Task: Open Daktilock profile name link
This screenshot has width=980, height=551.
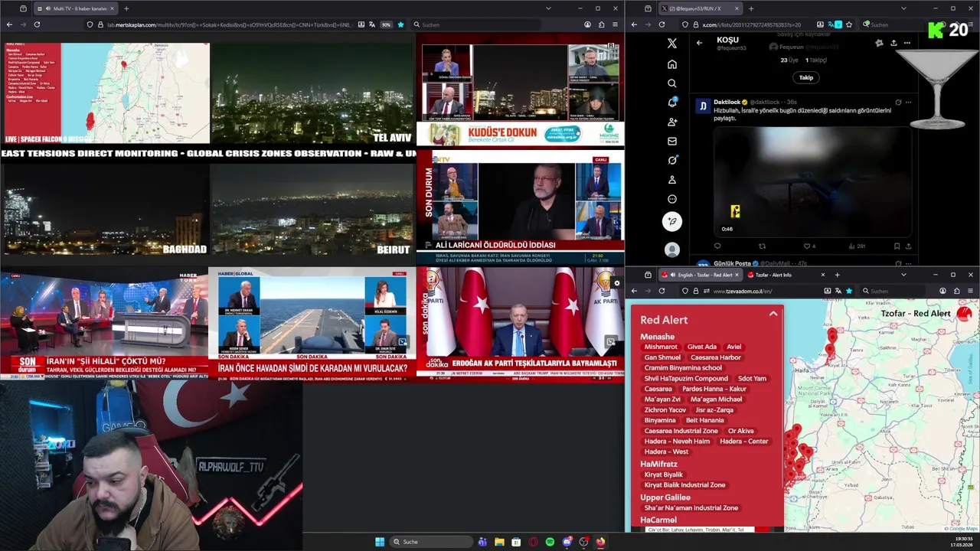Action: pos(727,102)
